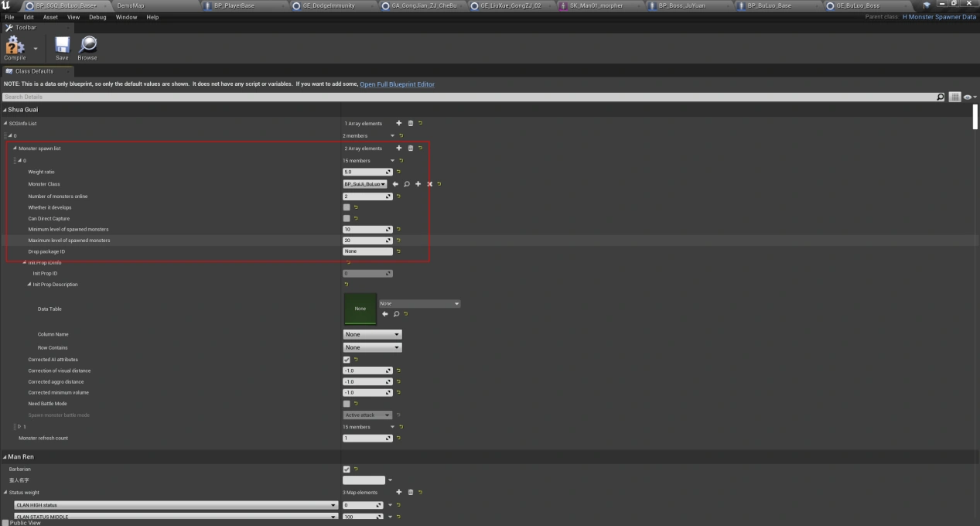Screen dimensions: 980x526
Task: Reset Drop package ID to default
Action: tap(399, 251)
